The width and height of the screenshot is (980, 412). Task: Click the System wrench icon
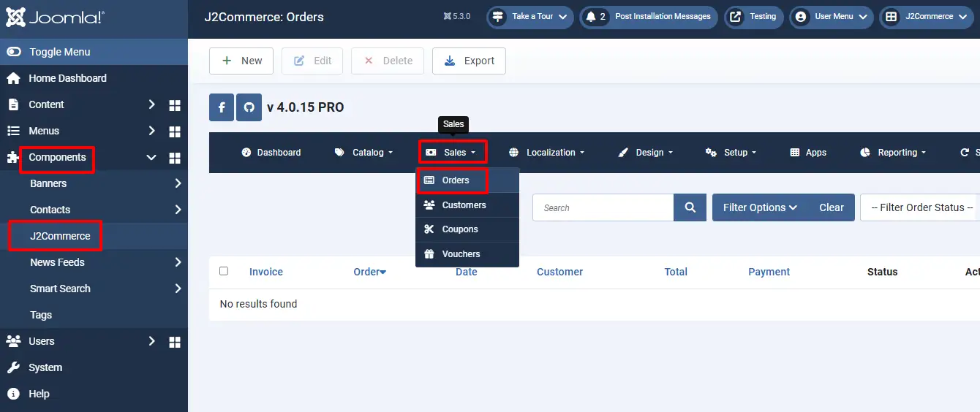(x=13, y=367)
